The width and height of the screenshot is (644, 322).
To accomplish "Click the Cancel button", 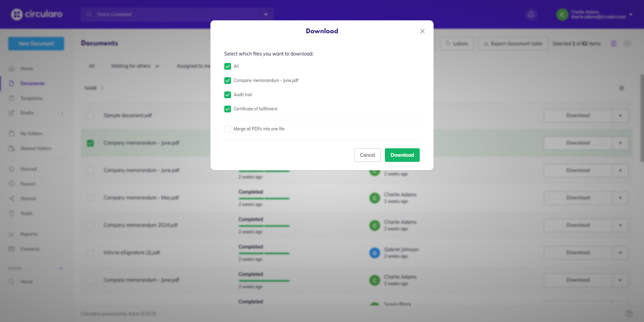I will pyautogui.click(x=367, y=155).
